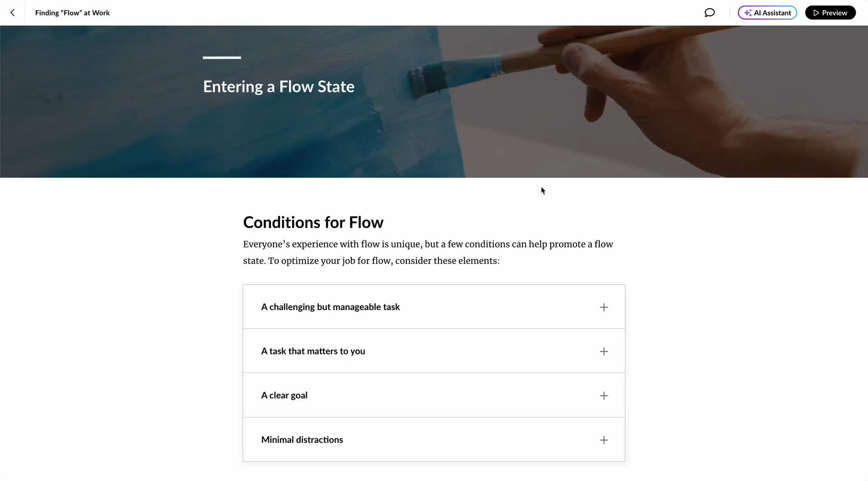
Task: Click the 'Finding Flow at Work' course title
Action: [x=72, y=13]
